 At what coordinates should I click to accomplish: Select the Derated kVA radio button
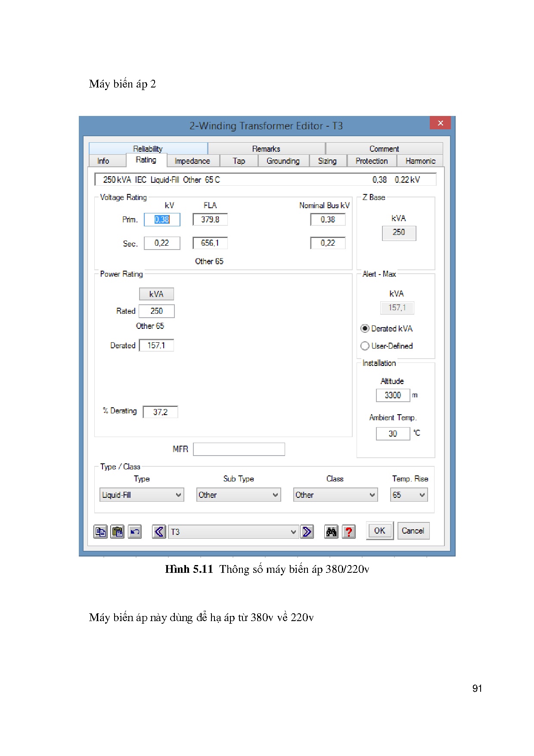[x=365, y=328]
